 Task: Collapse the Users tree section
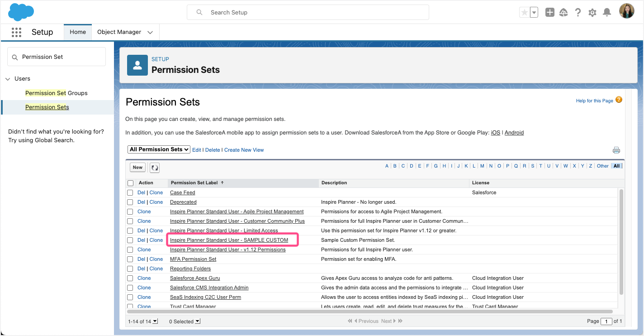(8, 79)
